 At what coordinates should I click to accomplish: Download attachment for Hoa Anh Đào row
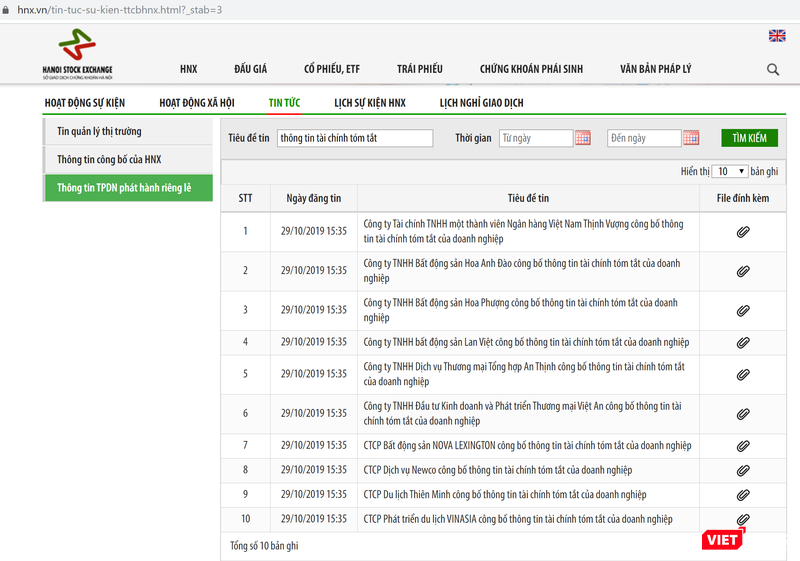743,271
